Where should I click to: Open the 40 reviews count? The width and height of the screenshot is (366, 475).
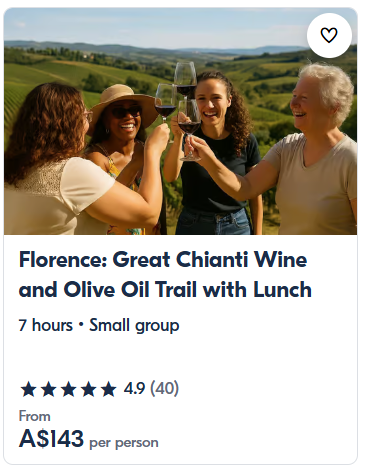[165, 389]
